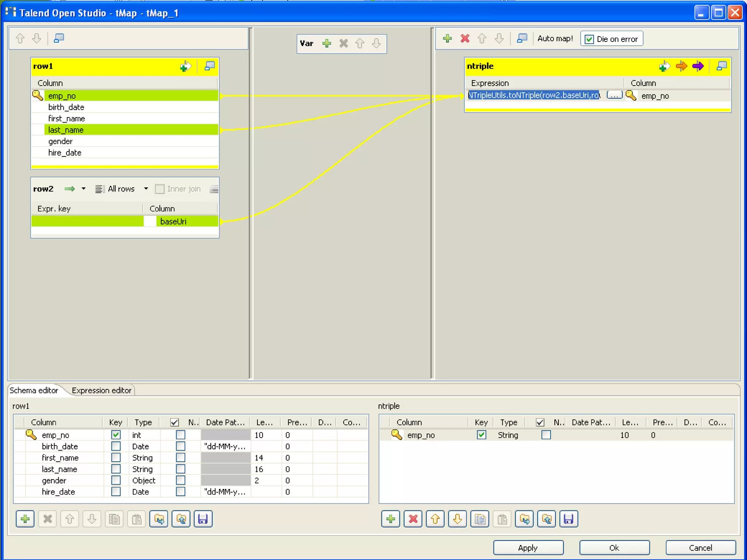This screenshot has height=560, width=747.
Task: Expand the row2 lookup model dropdown arrow
Action: click(x=84, y=189)
